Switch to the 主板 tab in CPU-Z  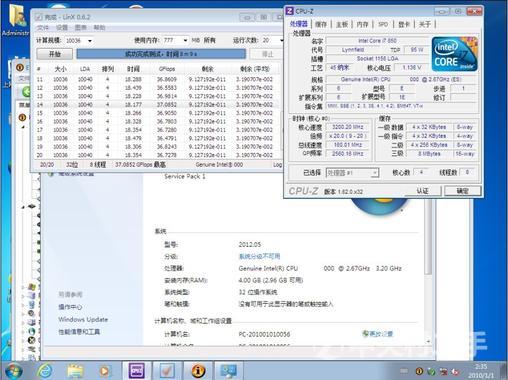click(342, 24)
